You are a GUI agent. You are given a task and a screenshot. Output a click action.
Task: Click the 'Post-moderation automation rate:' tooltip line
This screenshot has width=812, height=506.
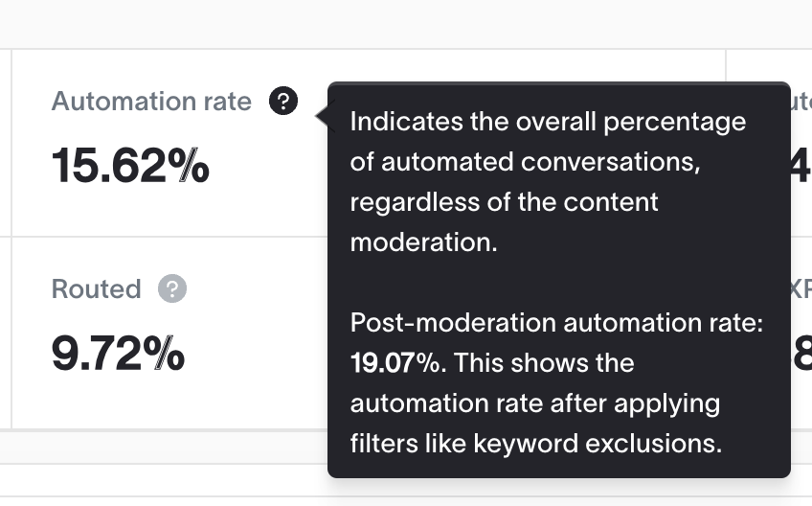[x=556, y=322]
